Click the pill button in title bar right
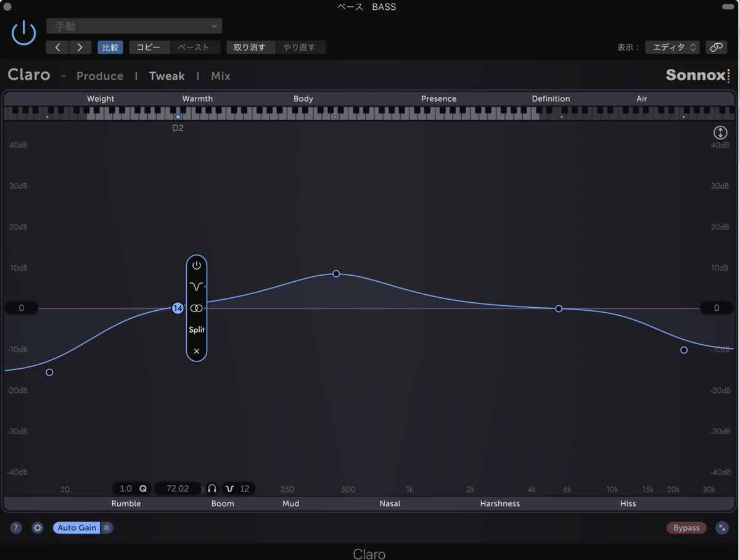Screen dimensions: 740x560 [728, 7]
